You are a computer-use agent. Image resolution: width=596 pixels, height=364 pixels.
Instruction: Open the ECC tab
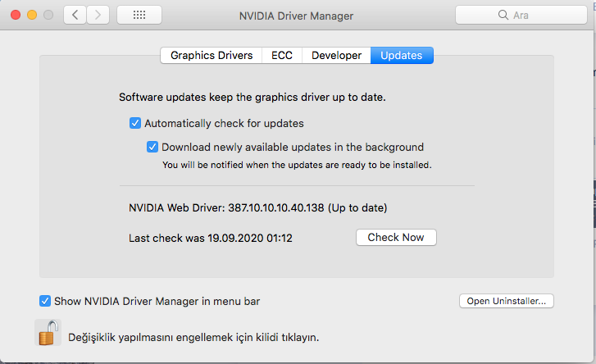point(282,56)
